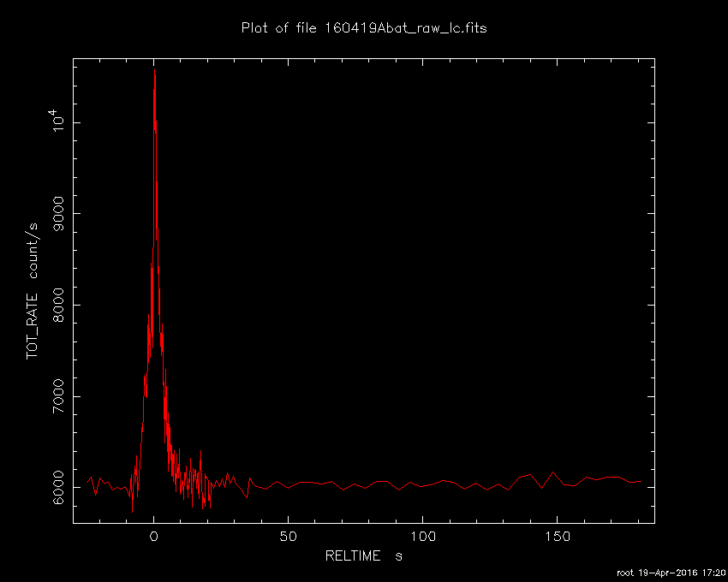Click the 'root 19-Apr-2016 17:20' timestamp
This screenshot has width=728, height=582.
(671, 573)
